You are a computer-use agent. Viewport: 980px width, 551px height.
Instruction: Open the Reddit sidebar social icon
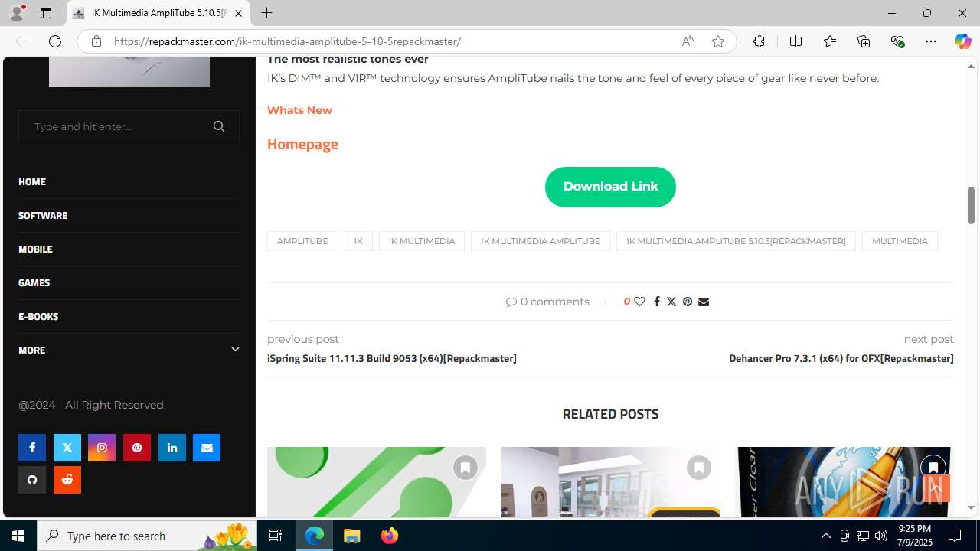pyautogui.click(x=67, y=480)
